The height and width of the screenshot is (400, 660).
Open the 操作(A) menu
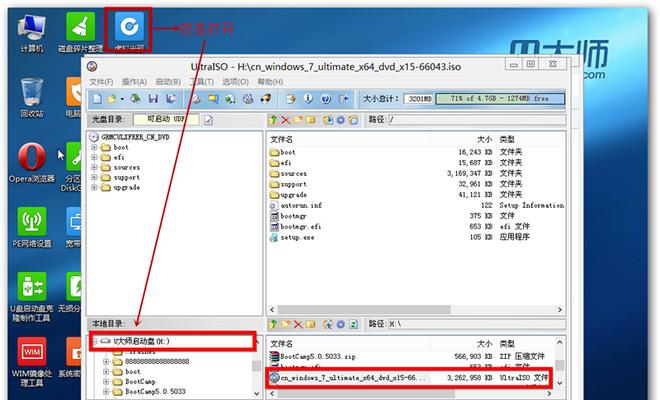click(134, 82)
